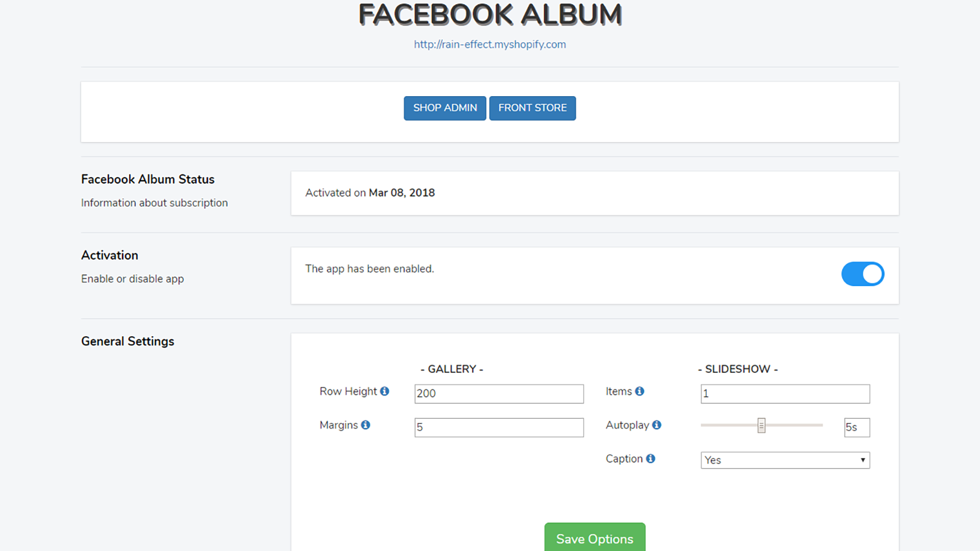Viewport: 980px width, 551px height.
Task: Click the slideshow Items input field
Action: pyautogui.click(x=785, y=394)
